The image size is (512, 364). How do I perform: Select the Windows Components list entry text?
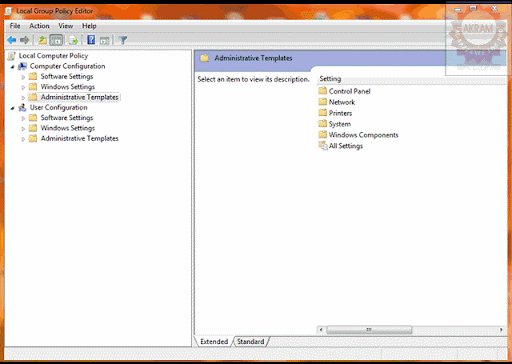(363, 135)
